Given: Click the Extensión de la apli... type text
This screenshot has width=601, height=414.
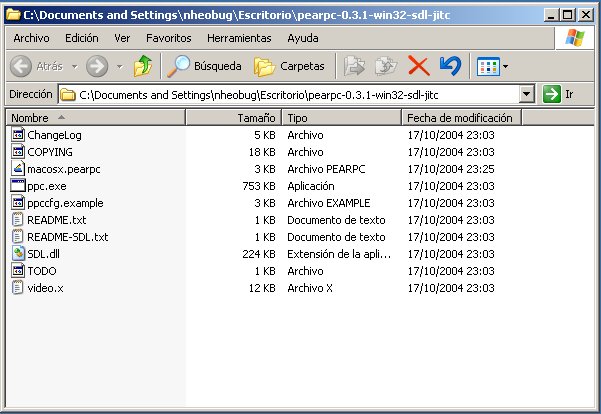Looking at the screenshot, I should [x=339, y=254].
